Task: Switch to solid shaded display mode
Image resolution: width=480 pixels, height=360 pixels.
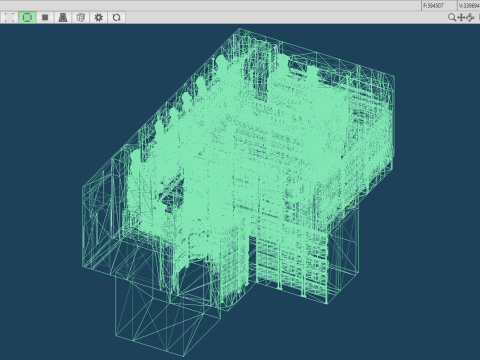Action: (45, 17)
